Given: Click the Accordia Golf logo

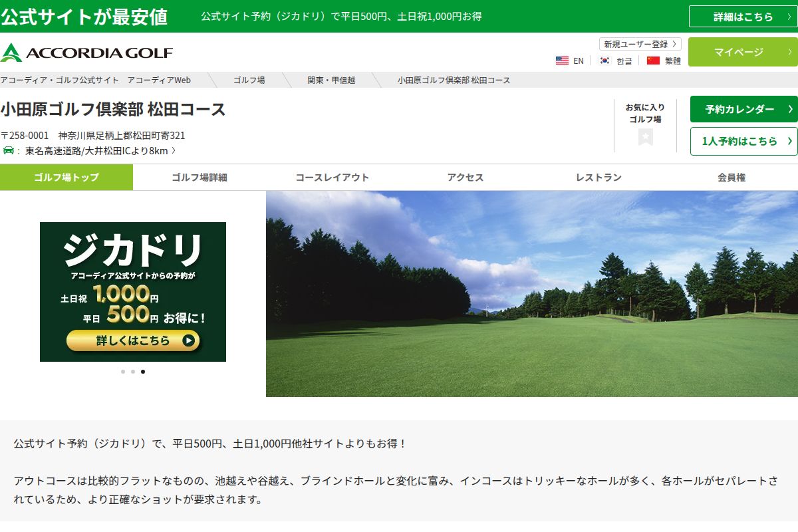Looking at the screenshot, I should pyautogui.click(x=87, y=53).
